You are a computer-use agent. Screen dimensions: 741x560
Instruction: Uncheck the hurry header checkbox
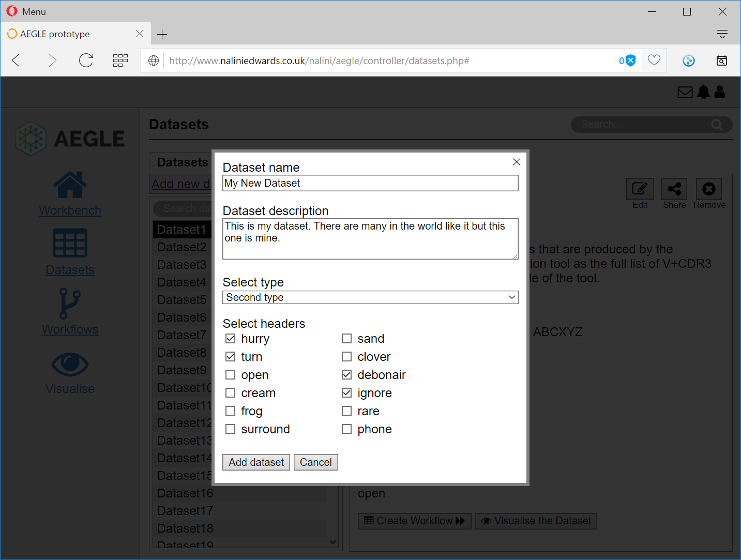231,339
